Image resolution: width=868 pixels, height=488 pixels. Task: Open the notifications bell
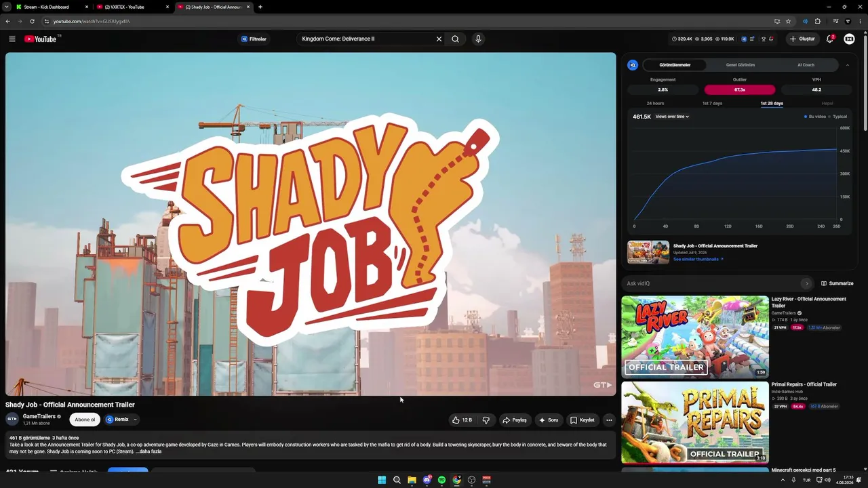(x=830, y=39)
